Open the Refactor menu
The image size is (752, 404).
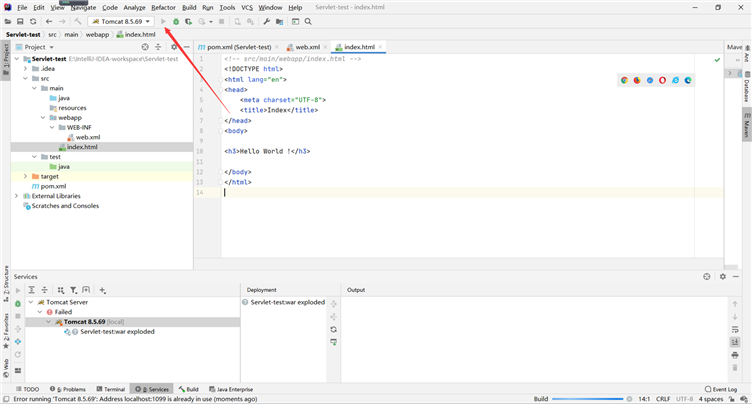163,8
